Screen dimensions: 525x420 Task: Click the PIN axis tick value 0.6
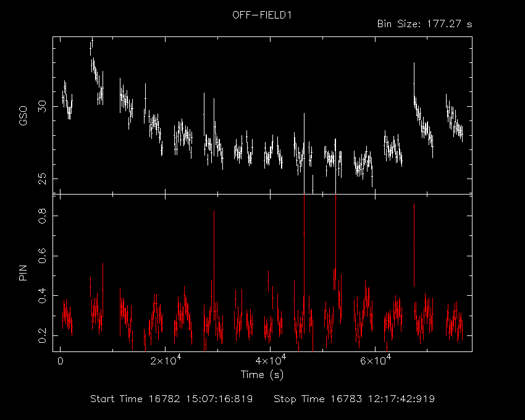pyautogui.click(x=42, y=256)
